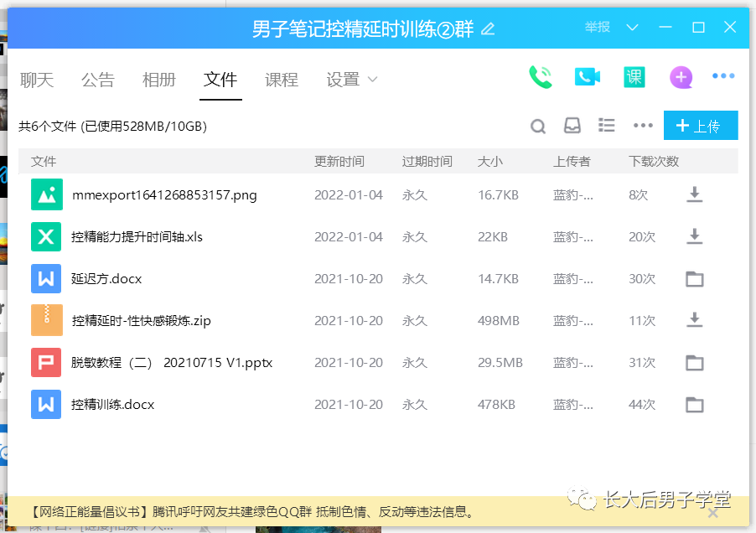Click the 共6个文件 storage usage text
This screenshot has height=533, width=756.
pyautogui.click(x=113, y=127)
